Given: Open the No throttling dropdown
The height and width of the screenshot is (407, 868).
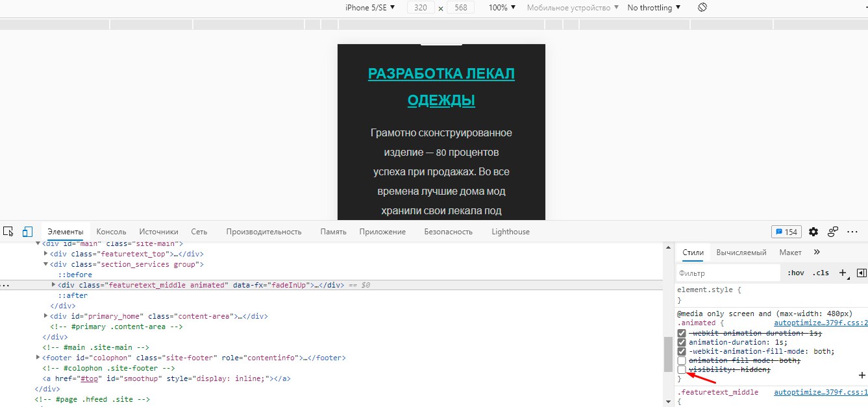Looking at the screenshot, I should click(654, 8).
